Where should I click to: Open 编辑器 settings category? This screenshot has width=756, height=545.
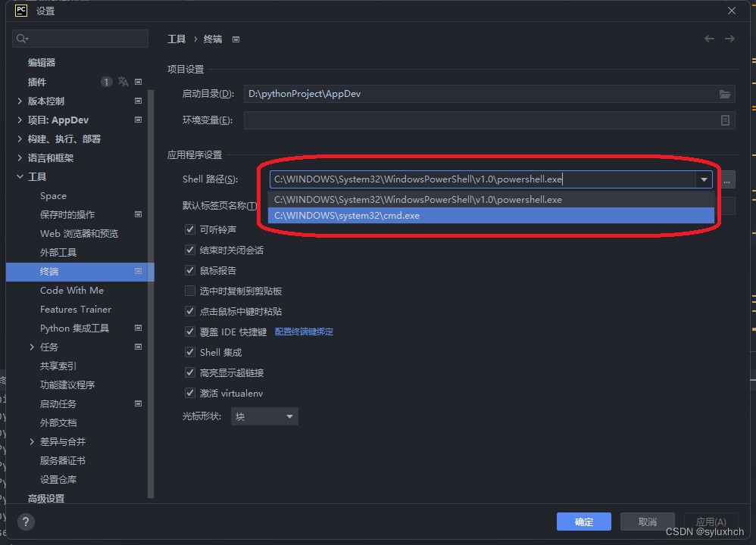42,63
